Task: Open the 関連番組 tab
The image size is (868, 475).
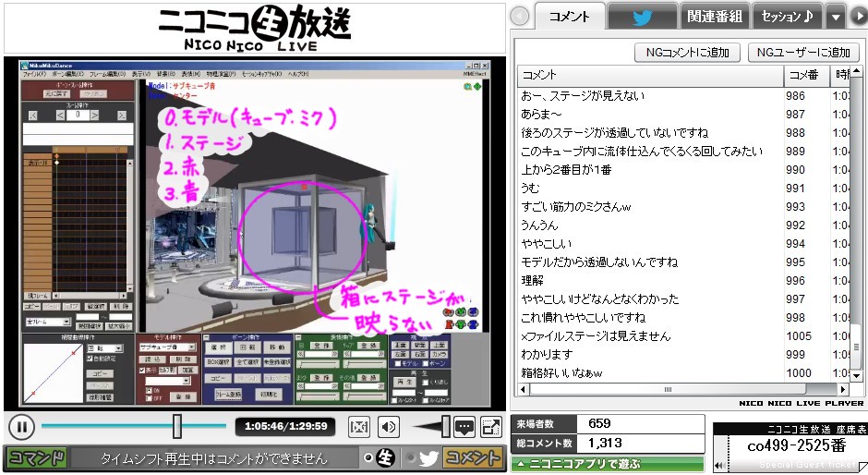Action: 715,18
